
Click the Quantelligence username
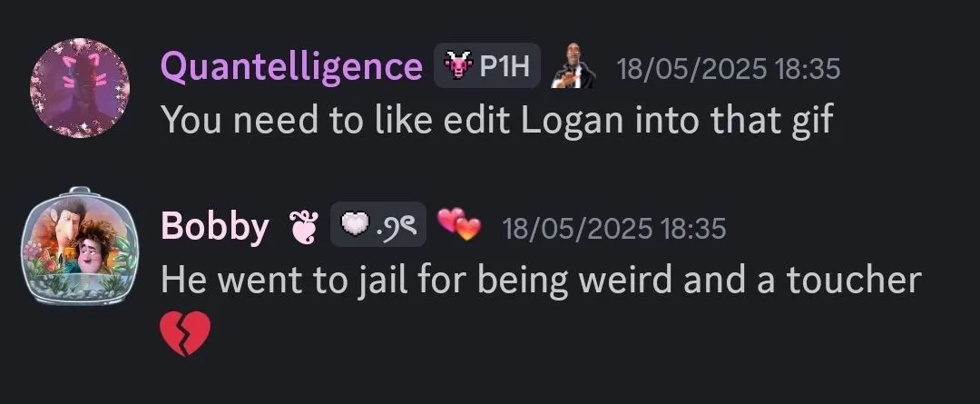click(x=292, y=65)
